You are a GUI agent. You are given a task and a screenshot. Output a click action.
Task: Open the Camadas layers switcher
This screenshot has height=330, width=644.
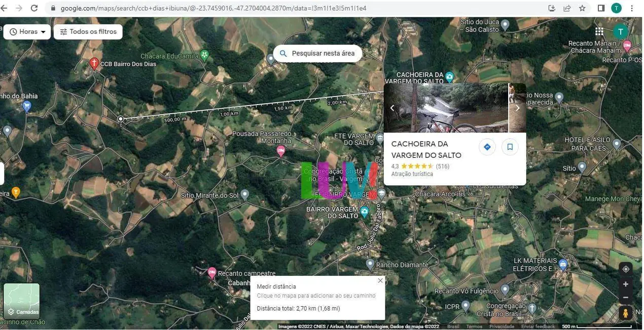pyautogui.click(x=21, y=300)
